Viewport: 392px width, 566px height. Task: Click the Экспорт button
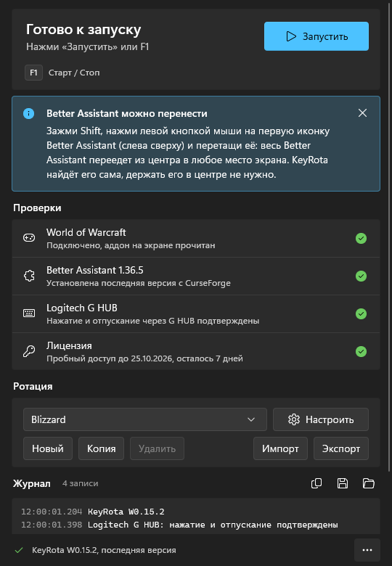point(341,448)
